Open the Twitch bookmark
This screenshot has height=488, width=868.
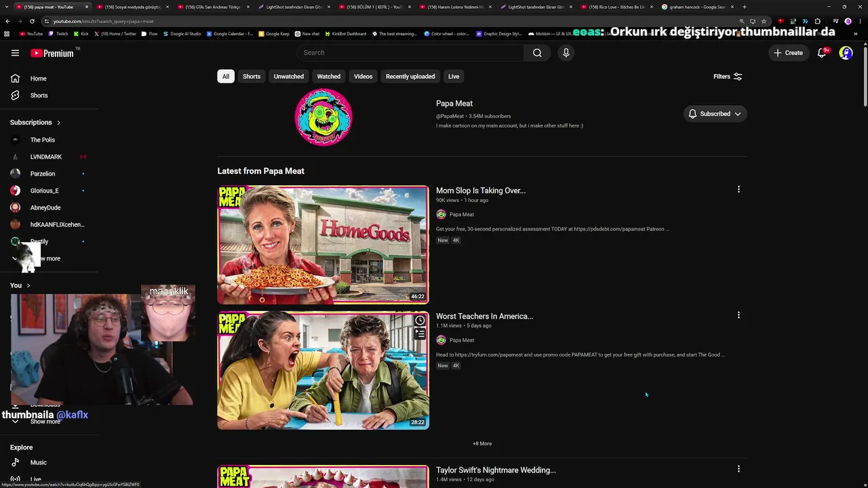[x=59, y=34]
